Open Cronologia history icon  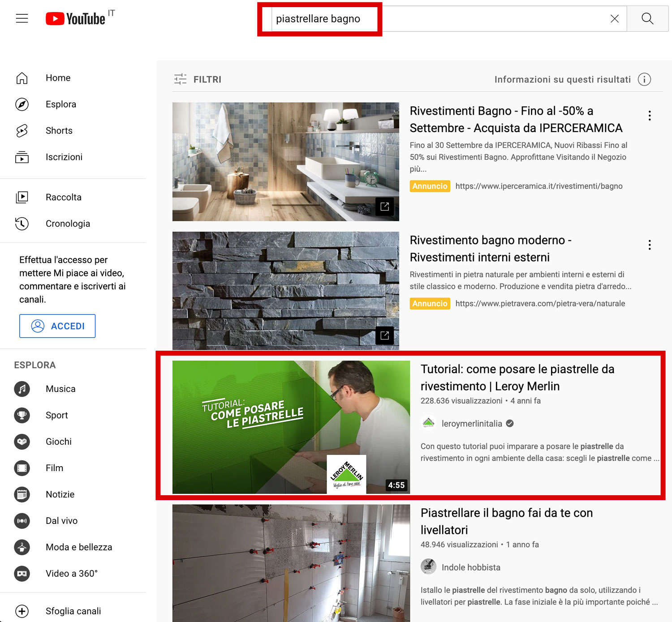22,223
